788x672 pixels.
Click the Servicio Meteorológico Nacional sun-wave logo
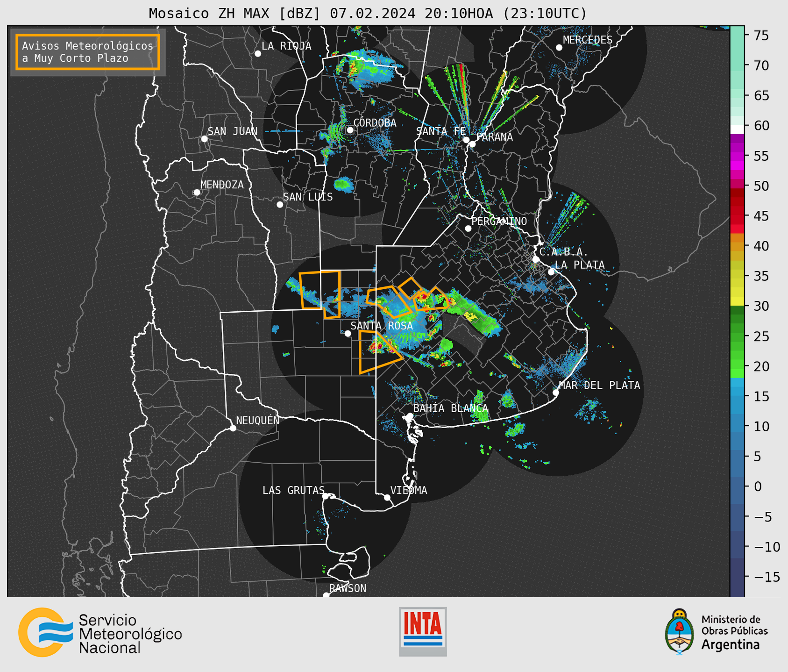pos(45,632)
